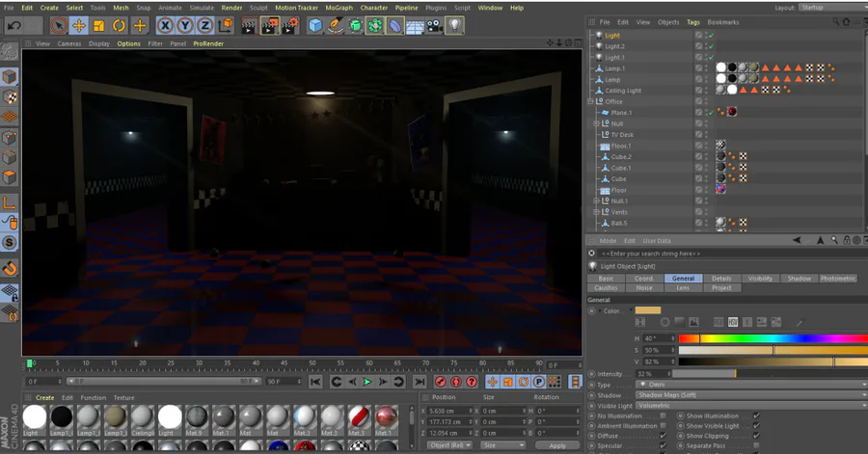Click Go to End of timeline button
The width and height of the screenshot is (868, 454).
pos(420,382)
